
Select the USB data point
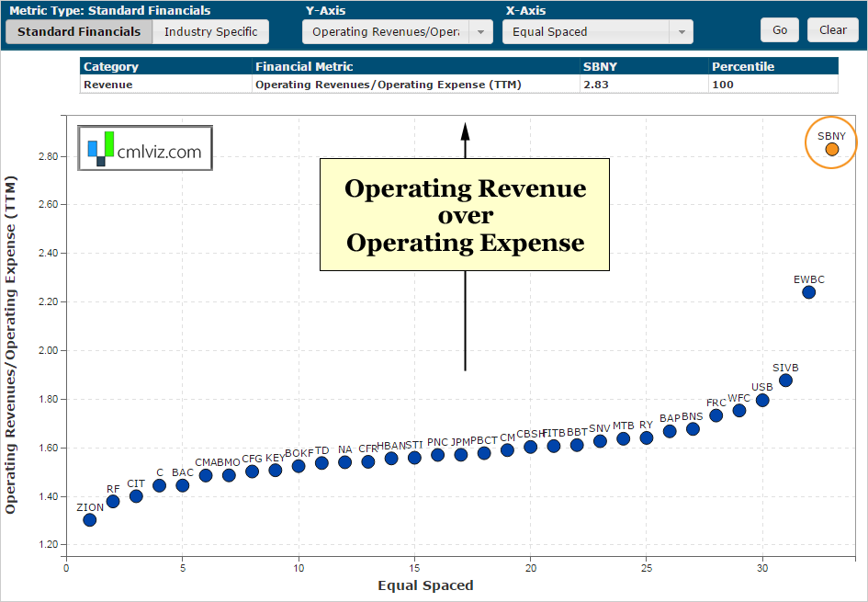coord(762,400)
